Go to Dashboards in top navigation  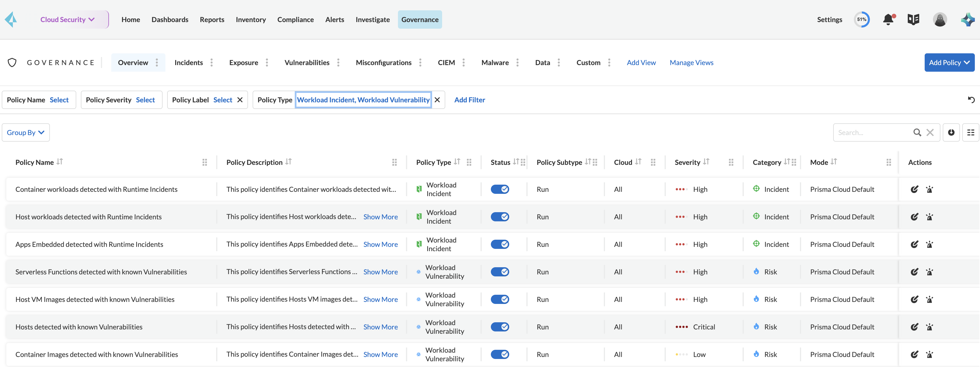coord(170,19)
